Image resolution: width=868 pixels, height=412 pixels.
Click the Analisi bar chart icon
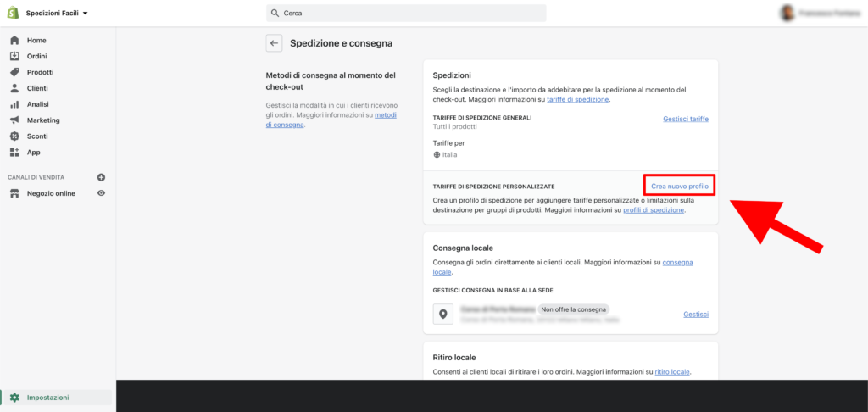coord(15,104)
